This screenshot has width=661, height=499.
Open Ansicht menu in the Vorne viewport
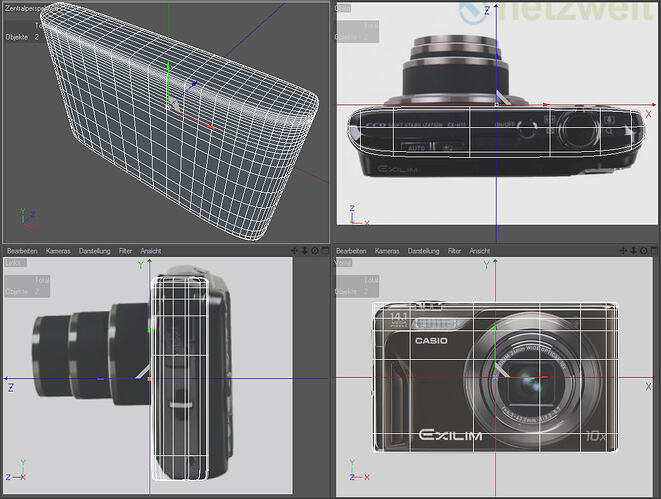pyautogui.click(x=480, y=251)
